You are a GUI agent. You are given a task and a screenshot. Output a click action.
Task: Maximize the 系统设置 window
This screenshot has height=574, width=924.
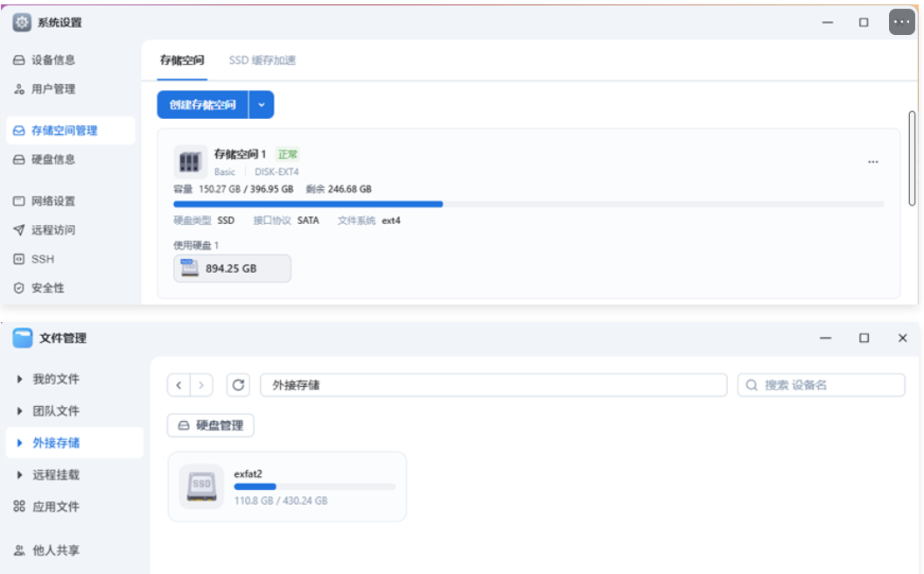(x=864, y=23)
